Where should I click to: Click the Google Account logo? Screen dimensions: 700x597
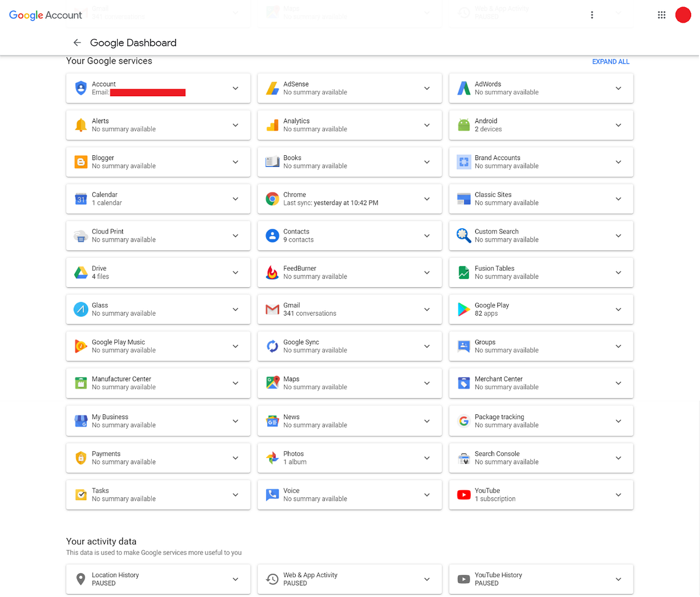pos(45,15)
